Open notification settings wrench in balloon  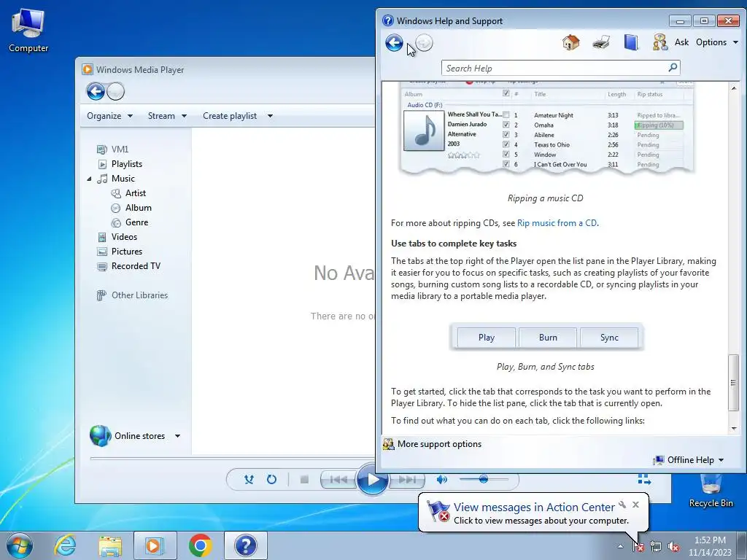coord(622,505)
